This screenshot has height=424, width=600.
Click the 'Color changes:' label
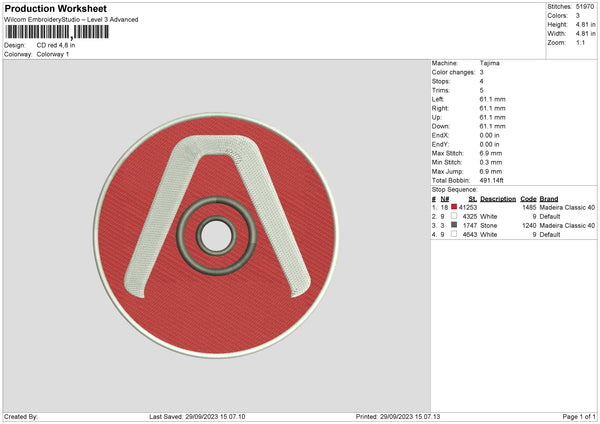coord(453,72)
